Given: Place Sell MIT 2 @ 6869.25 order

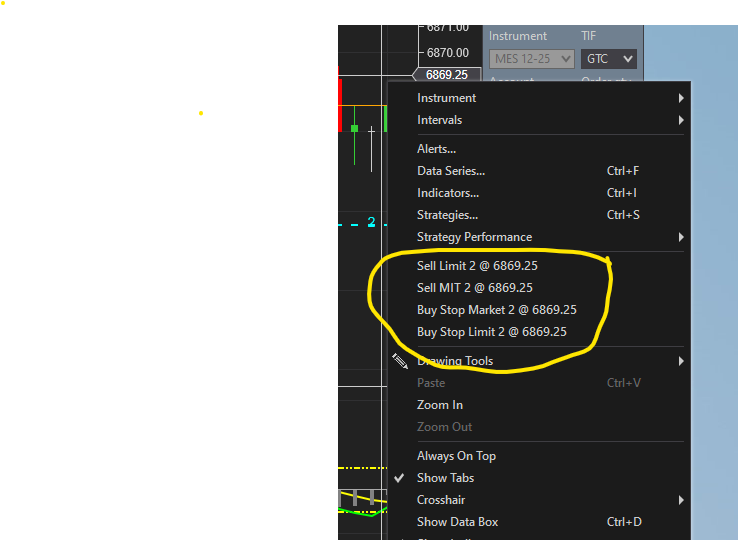Looking at the screenshot, I should click(x=474, y=288).
